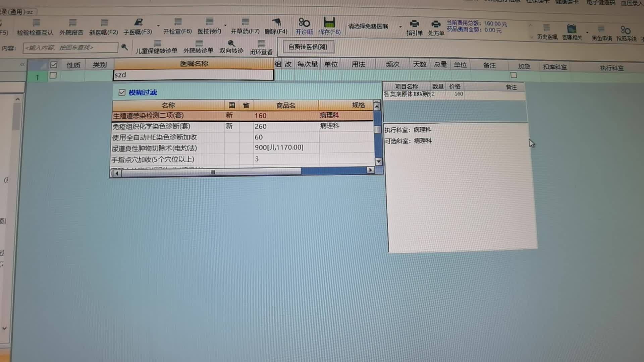Print 指引单 guide sheet

click(x=415, y=28)
